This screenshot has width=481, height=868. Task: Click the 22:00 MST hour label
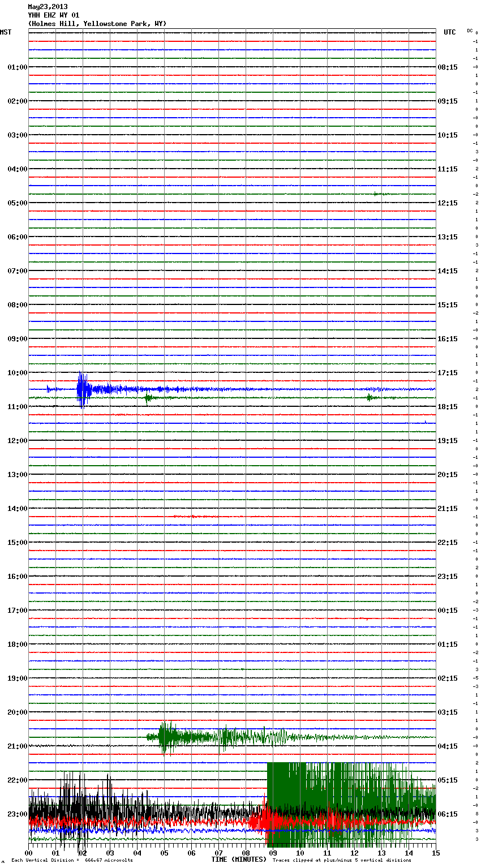coord(18,780)
